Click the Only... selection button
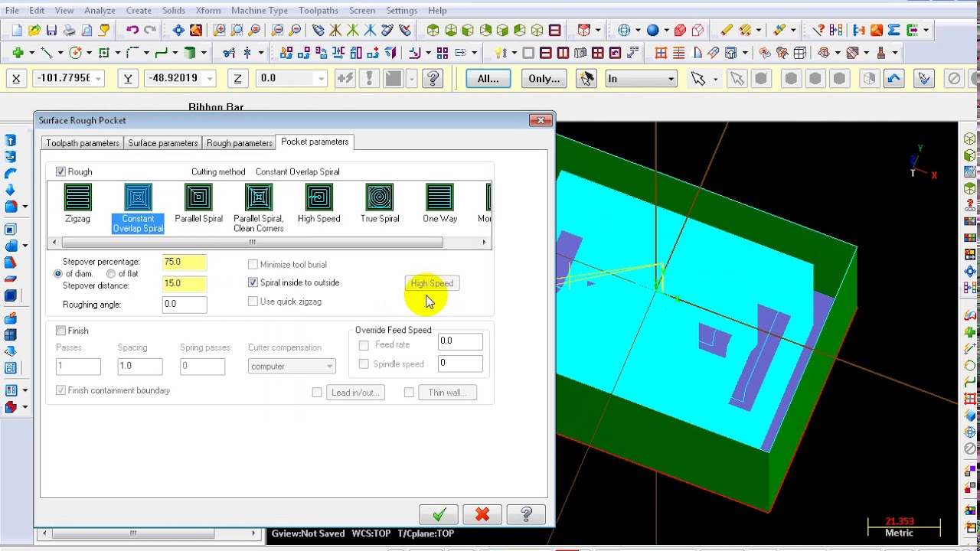Screen dimensions: 980x551 [x=544, y=78]
